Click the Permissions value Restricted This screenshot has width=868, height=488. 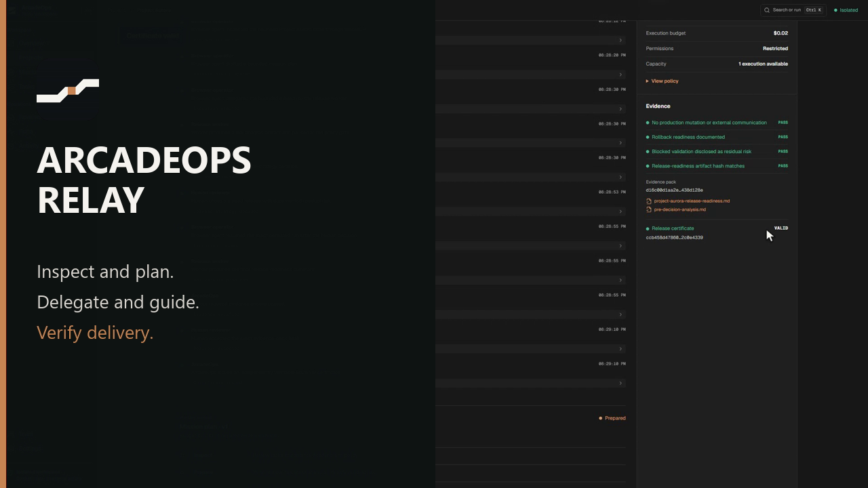tap(775, 49)
